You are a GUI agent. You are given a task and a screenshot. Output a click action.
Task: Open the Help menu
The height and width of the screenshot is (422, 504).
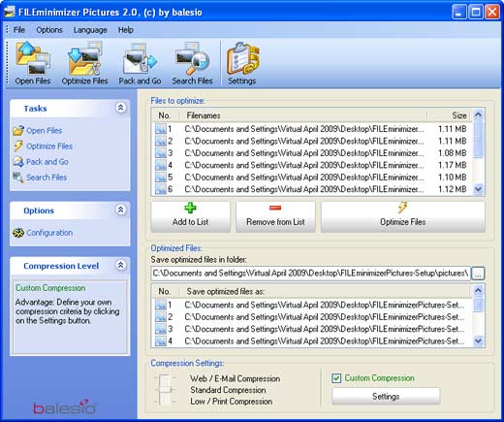(125, 30)
